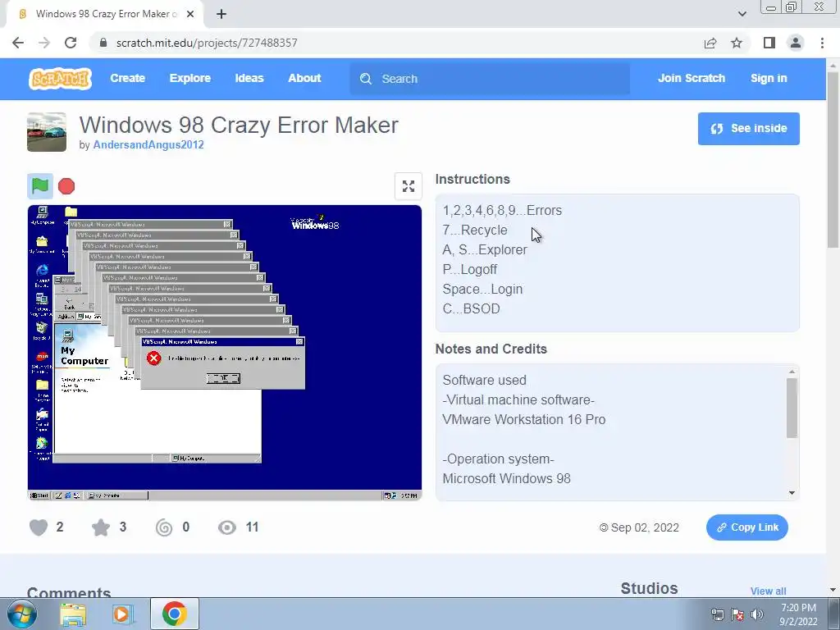Screen dimensions: 840x630
Task: Click the author's avatar thumbnail
Action: click(x=47, y=132)
